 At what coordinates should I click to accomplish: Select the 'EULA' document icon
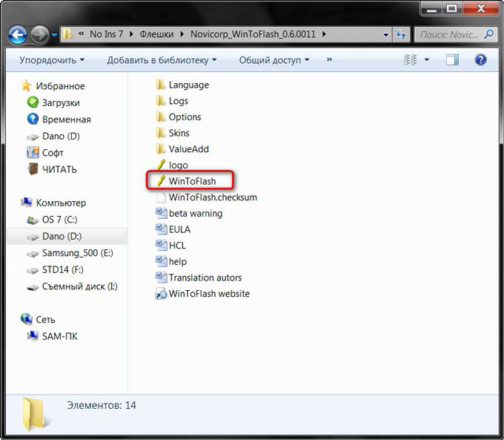pos(161,229)
